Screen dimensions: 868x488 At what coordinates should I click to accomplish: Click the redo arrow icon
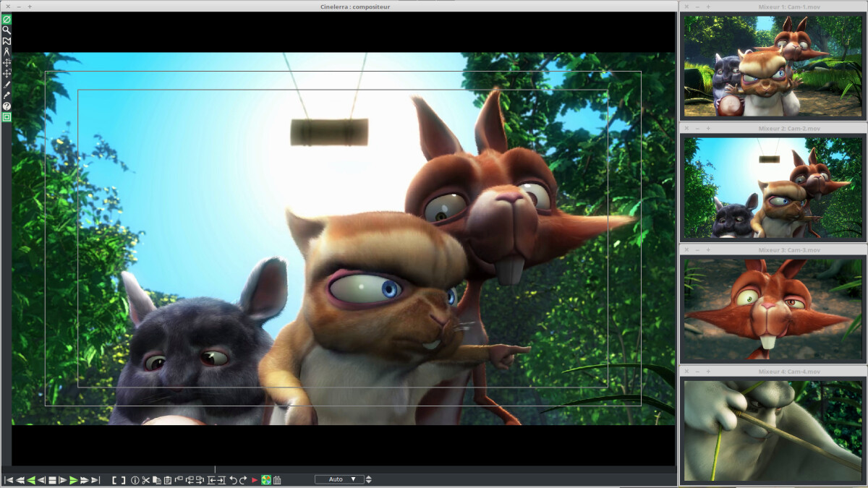[243, 479]
